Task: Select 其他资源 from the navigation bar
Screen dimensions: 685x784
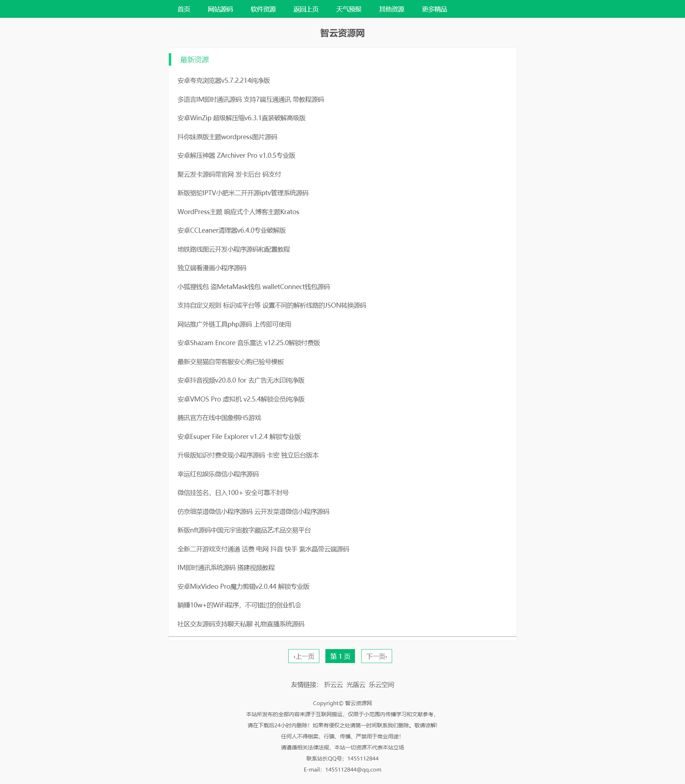Action: (391, 9)
